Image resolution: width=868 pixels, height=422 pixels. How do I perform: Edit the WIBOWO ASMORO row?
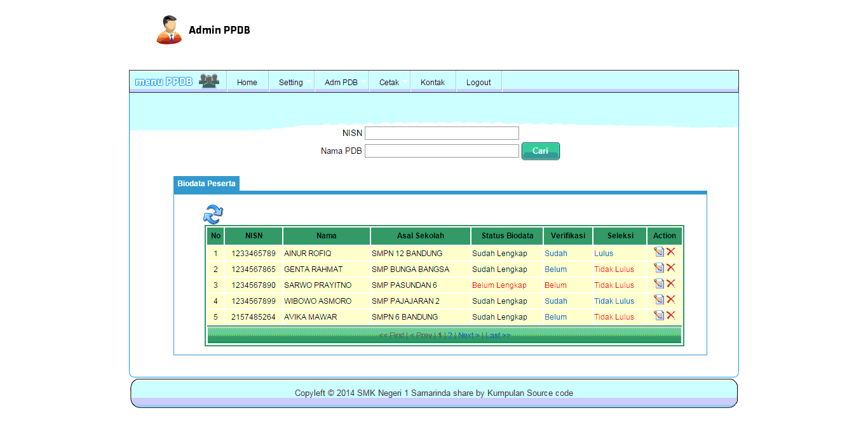pos(659,299)
